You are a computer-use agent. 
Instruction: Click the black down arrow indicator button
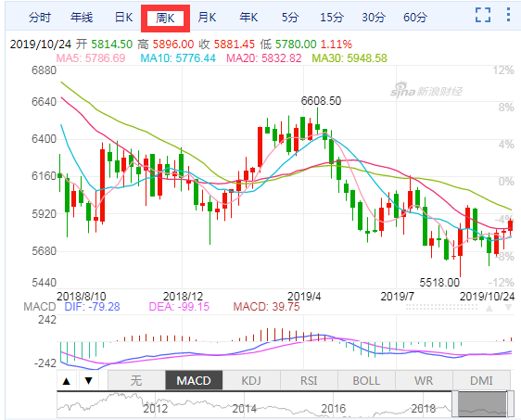click(x=88, y=381)
